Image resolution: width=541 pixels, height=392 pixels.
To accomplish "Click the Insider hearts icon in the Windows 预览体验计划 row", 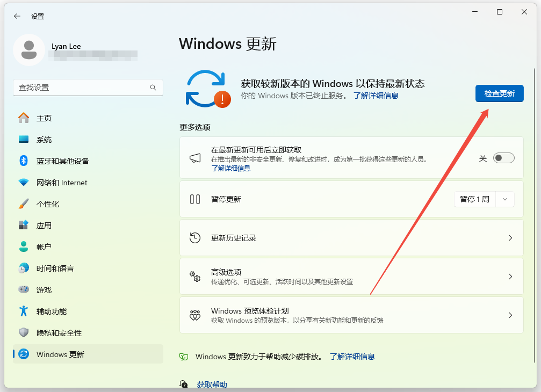I will tap(195, 315).
